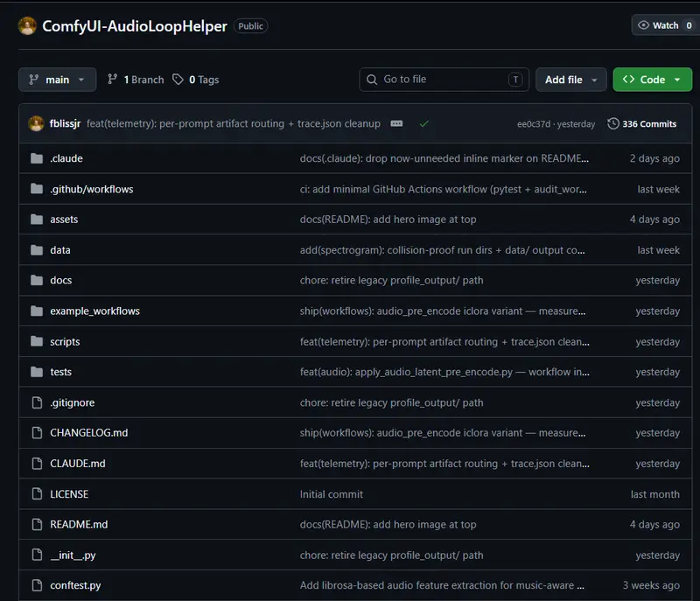This screenshot has height=601, width=700.
Task: Open the scripts folder
Action: 65,342
